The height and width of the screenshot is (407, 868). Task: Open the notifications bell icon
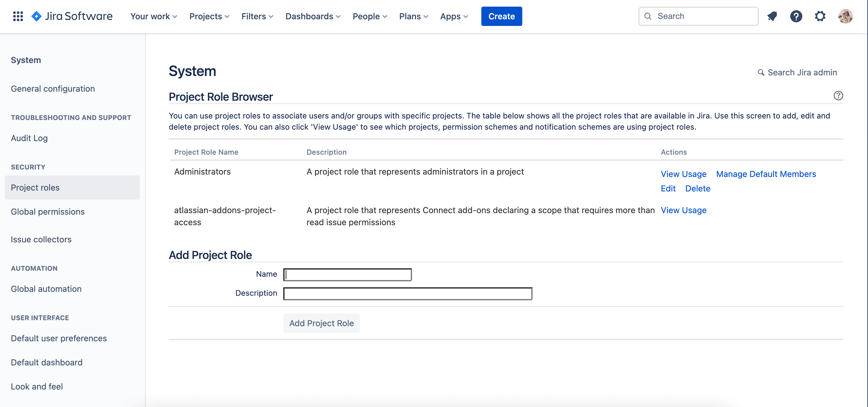point(771,16)
